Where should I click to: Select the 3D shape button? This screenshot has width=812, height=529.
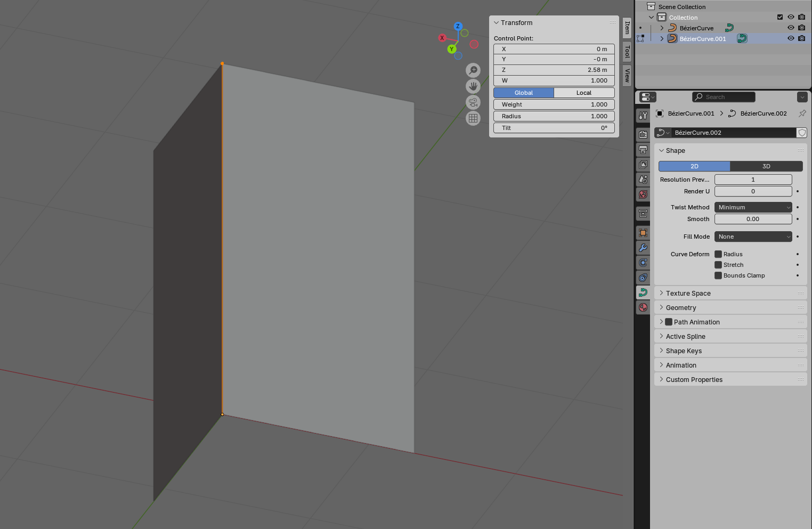tap(766, 166)
